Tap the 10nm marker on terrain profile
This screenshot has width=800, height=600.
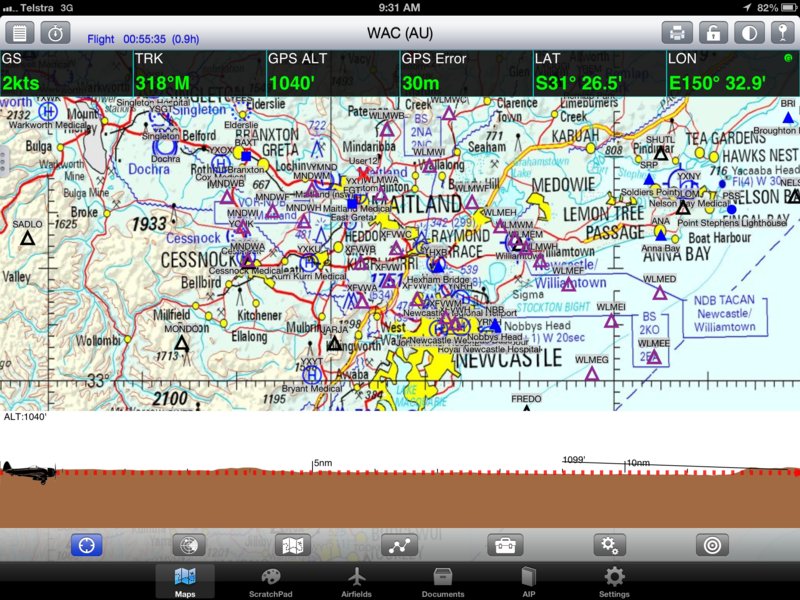(638, 463)
